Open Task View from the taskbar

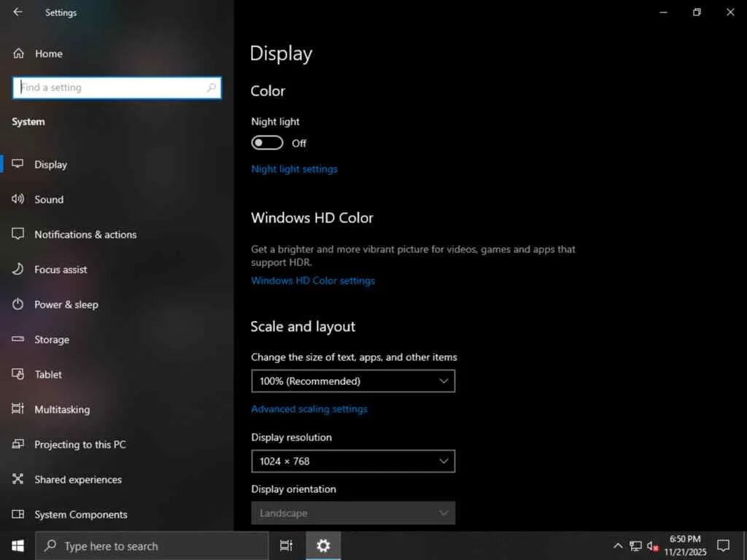pos(286,545)
